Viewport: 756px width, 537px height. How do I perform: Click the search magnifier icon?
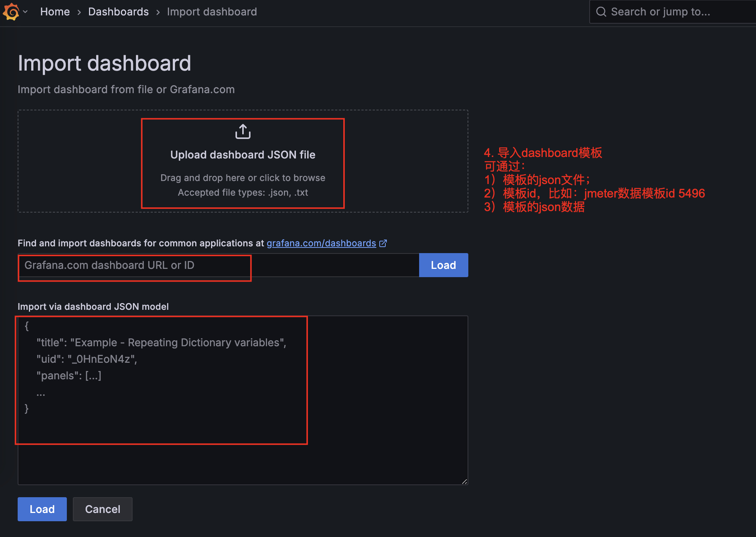601,12
